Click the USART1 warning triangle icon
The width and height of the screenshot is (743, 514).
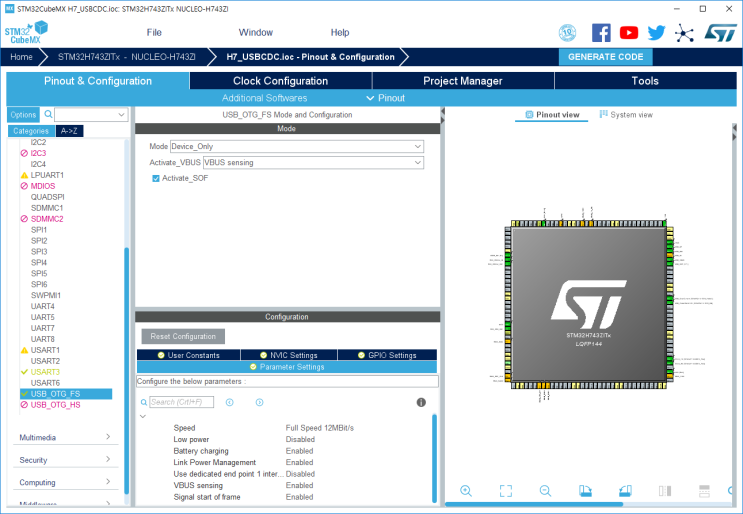tap(25, 350)
